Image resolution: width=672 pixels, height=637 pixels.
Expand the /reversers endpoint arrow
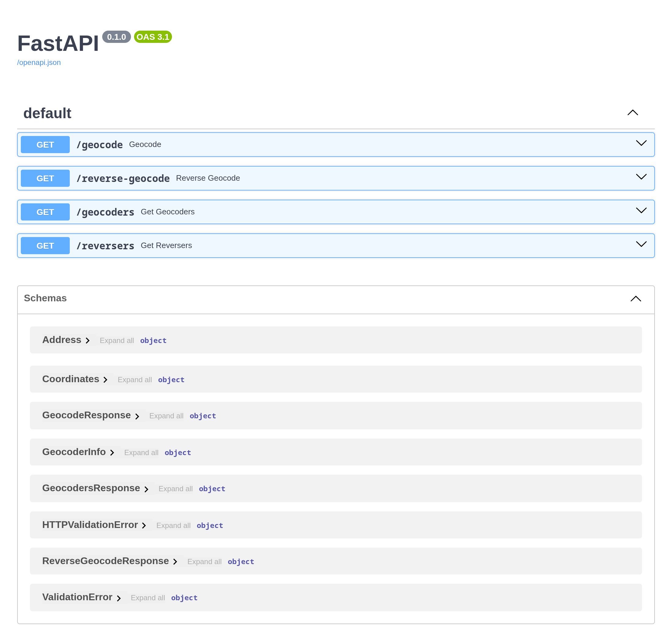641,244
